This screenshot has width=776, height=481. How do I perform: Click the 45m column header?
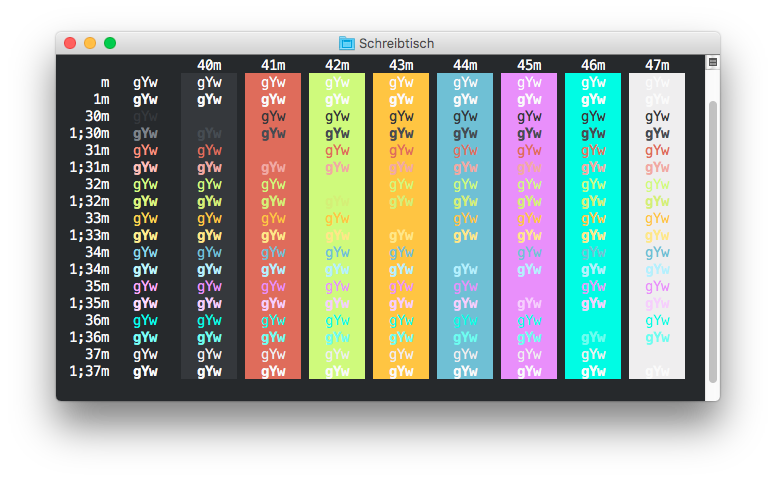(x=529, y=65)
